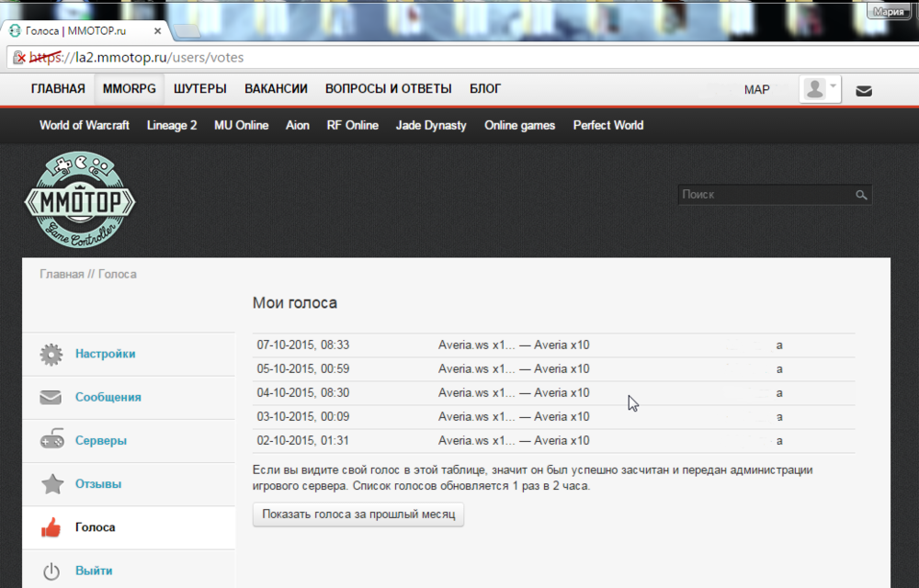The width and height of the screenshot is (919, 588).
Task: Open mail via the top-right envelope icon
Action: 863,89
